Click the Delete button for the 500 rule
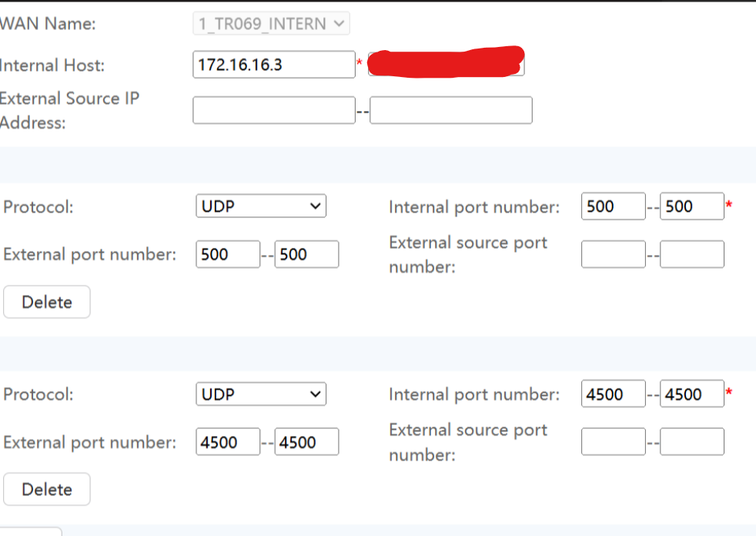The height and width of the screenshot is (536, 756). pos(46,301)
